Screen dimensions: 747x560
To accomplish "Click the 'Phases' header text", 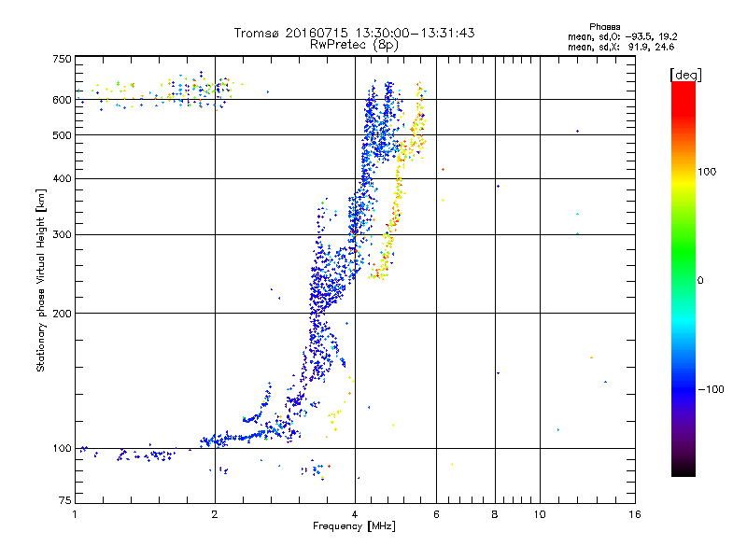I will click(x=604, y=27).
